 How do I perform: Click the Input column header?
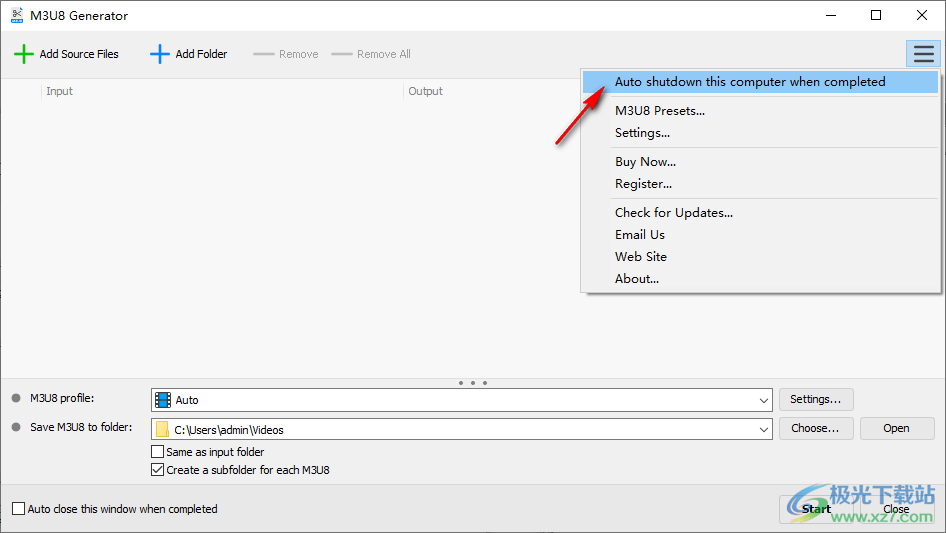59,91
